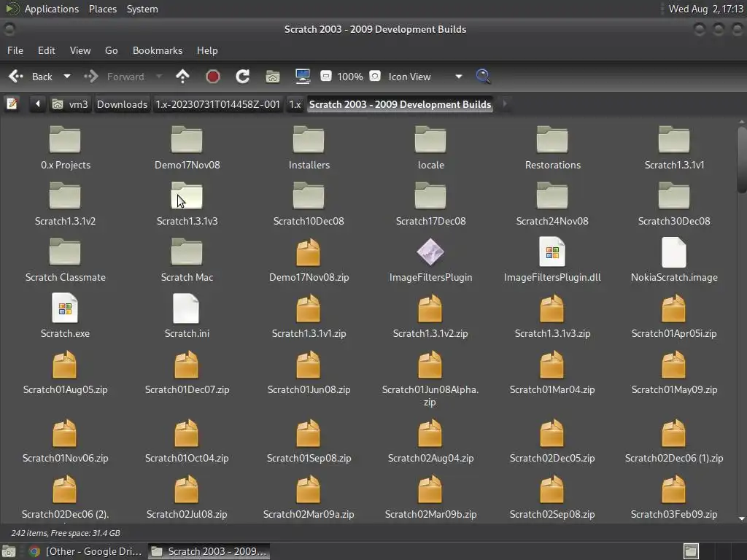
Task: Select the NokiaScratch.image file
Action: click(x=674, y=260)
